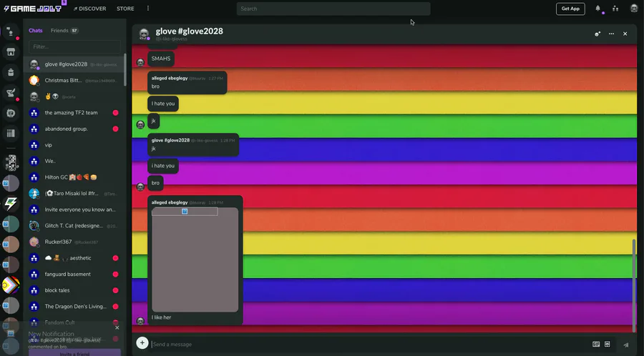
Task: Open The Dragon Den's Living... group
Action: pos(74,307)
